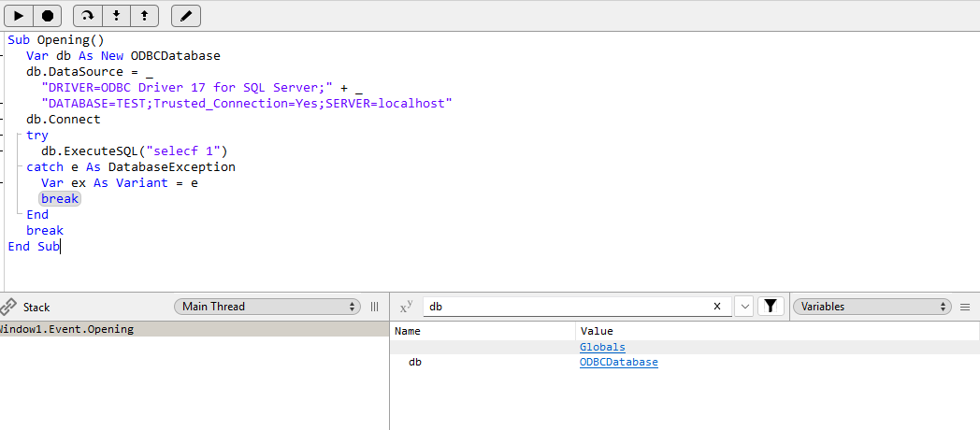Click the Step Out up-arrow icon

coord(144,16)
